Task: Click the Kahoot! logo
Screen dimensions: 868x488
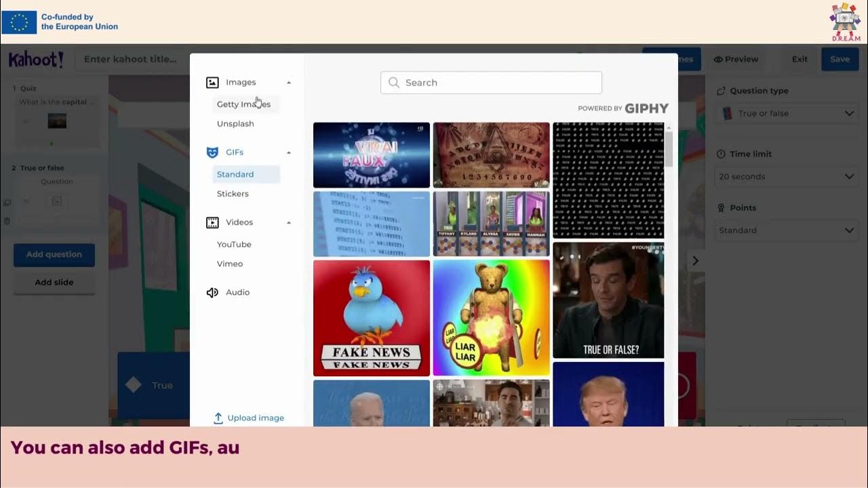Action: (x=36, y=60)
